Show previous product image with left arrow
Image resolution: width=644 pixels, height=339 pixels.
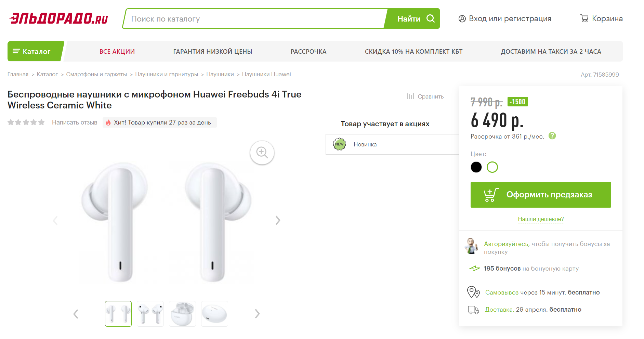55,220
